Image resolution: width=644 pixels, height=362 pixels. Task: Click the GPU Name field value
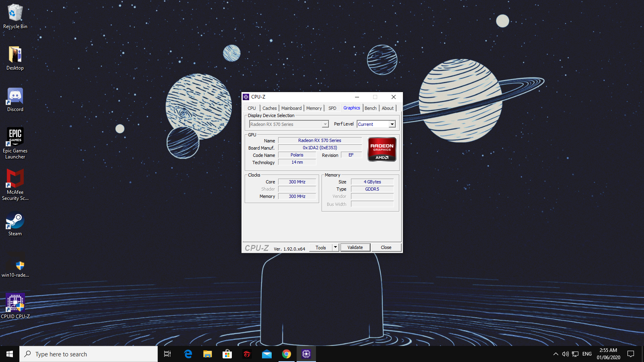tap(320, 140)
